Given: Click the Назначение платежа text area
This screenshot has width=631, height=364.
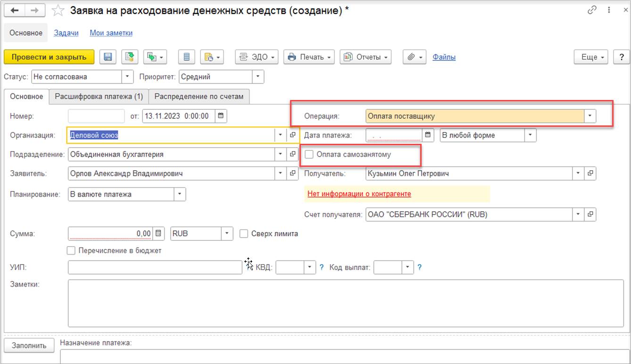Looking at the screenshot, I should [x=346, y=356].
